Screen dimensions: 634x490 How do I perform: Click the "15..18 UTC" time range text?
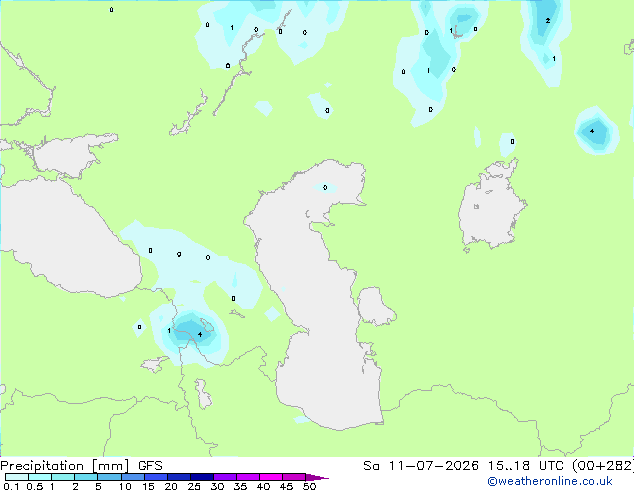(x=525, y=466)
